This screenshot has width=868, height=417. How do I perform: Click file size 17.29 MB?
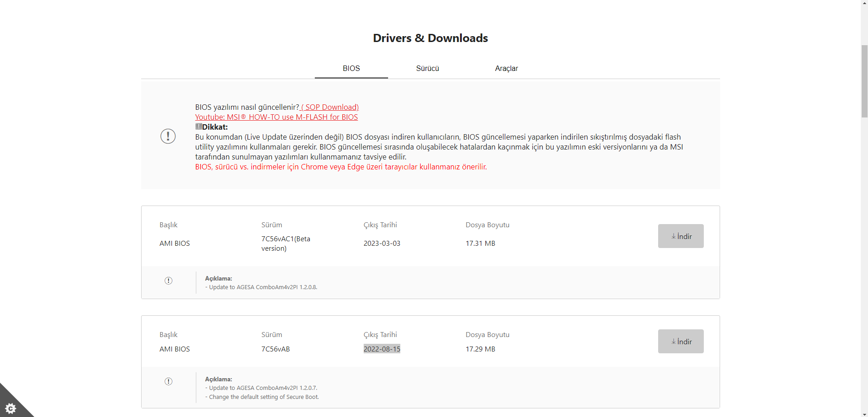(480, 349)
